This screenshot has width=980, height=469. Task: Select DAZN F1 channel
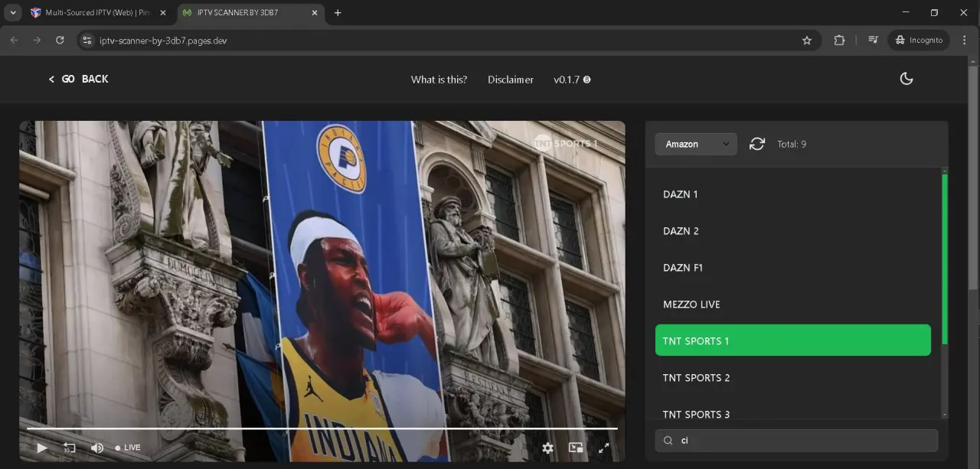tap(793, 268)
